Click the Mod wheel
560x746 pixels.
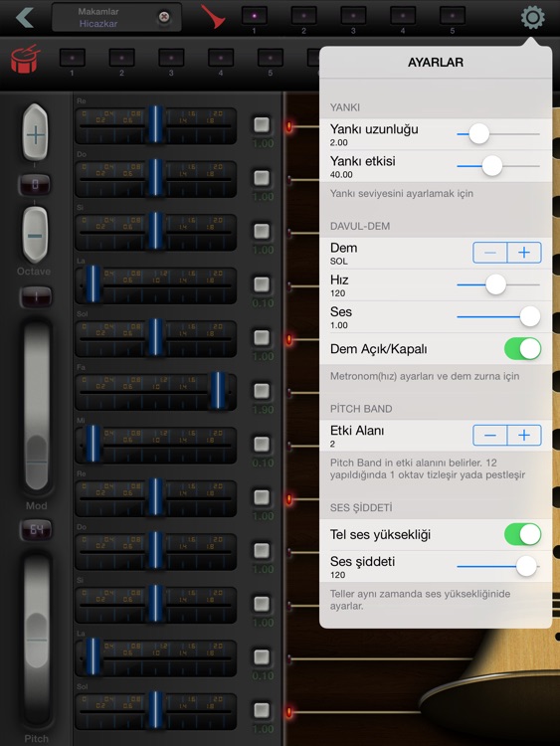[x=37, y=407]
